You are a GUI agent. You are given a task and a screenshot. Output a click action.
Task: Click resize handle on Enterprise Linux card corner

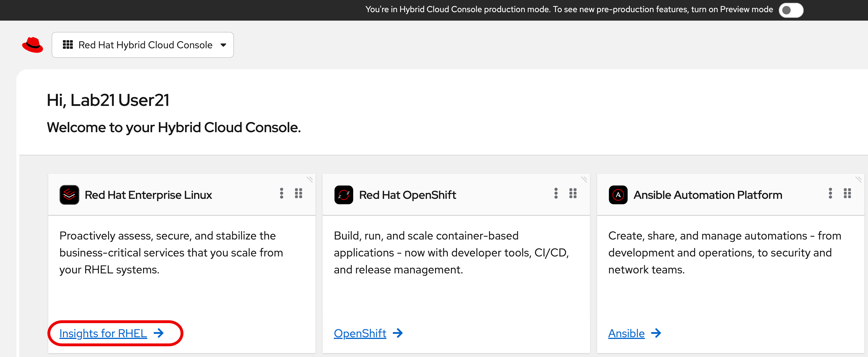click(x=310, y=179)
